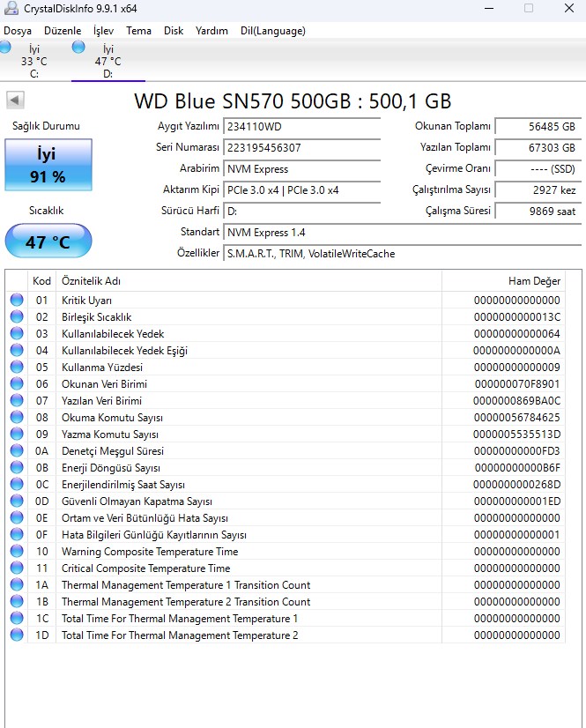This screenshot has height=728, width=586.
Task: Switch to drive C: disk tab
Action: point(33,61)
